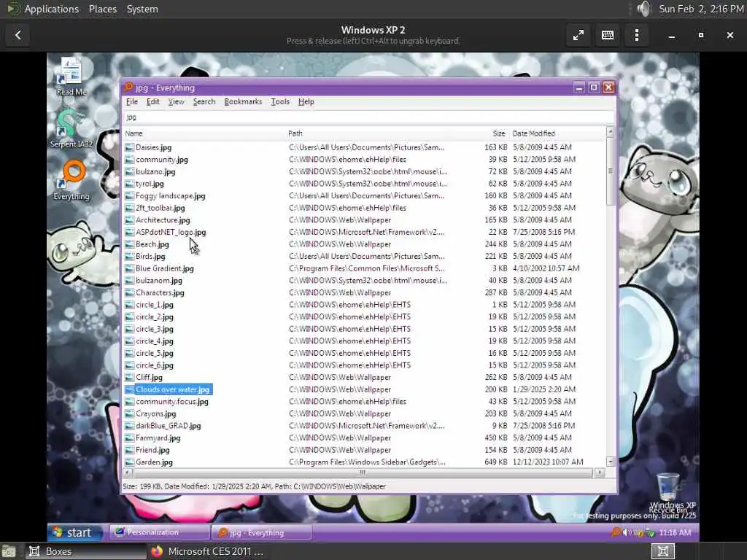
Task: Click the Everything icon in XP system tray
Action: [616, 532]
